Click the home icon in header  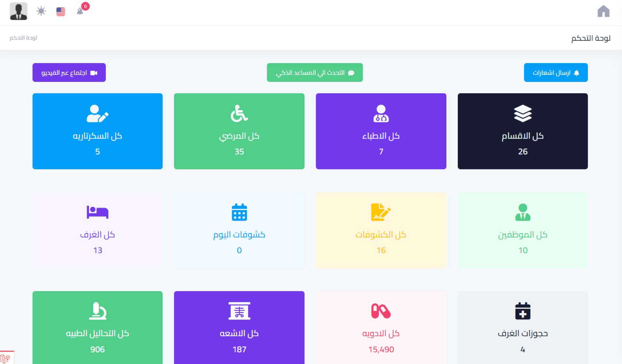click(x=603, y=11)
